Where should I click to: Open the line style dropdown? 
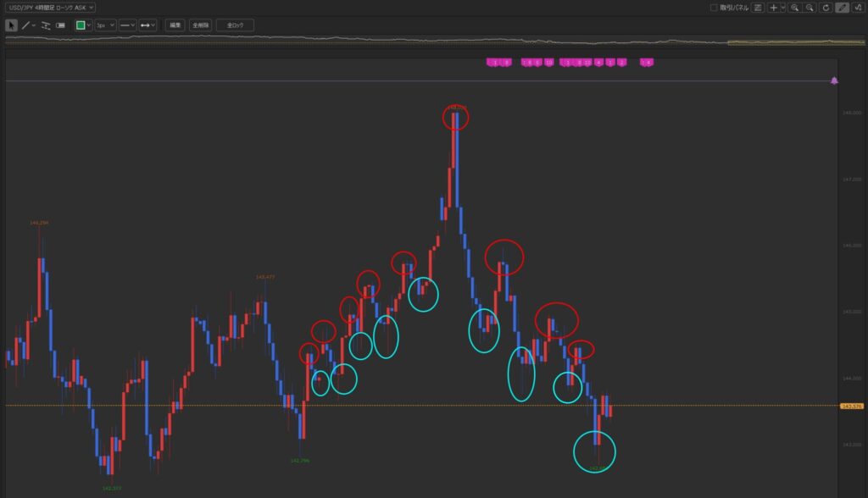(127, 25)
